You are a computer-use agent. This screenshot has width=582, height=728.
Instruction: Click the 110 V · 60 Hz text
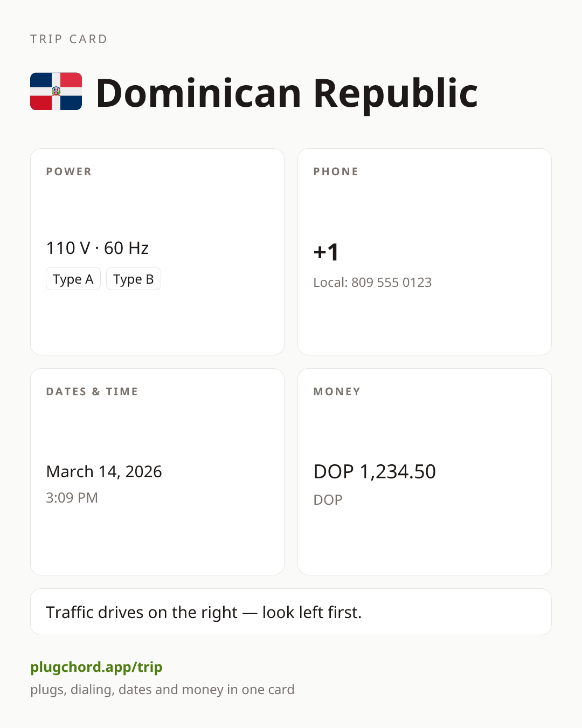pyautogui.click(x=98, y=248)
